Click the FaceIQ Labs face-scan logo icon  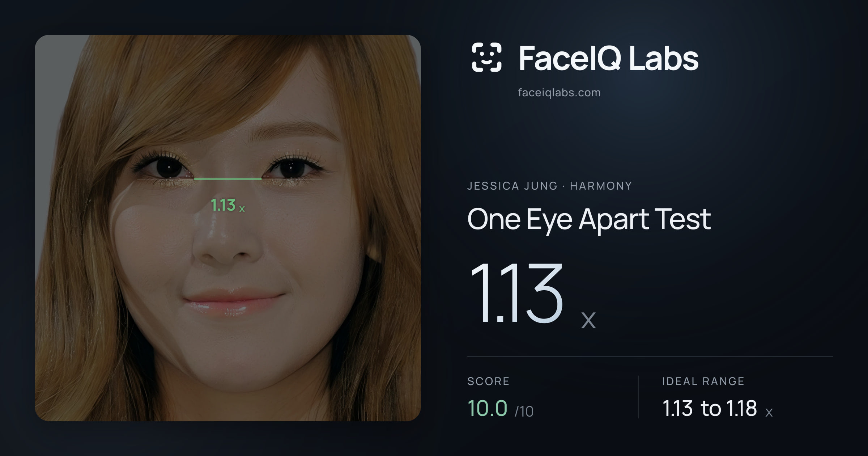pyautogui.click(x=486, y=57)
